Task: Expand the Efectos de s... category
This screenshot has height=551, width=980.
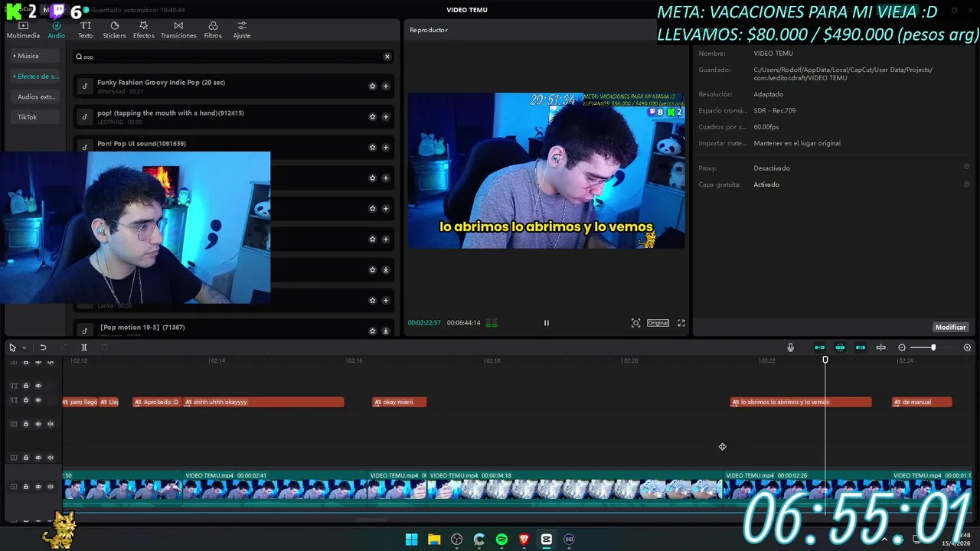Action: (x=34, y=77)
